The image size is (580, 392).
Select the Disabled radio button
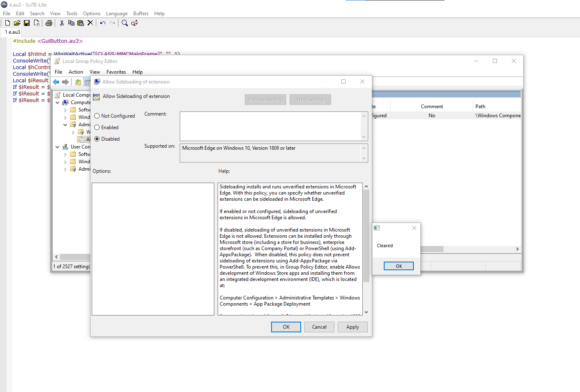(97, 139)
